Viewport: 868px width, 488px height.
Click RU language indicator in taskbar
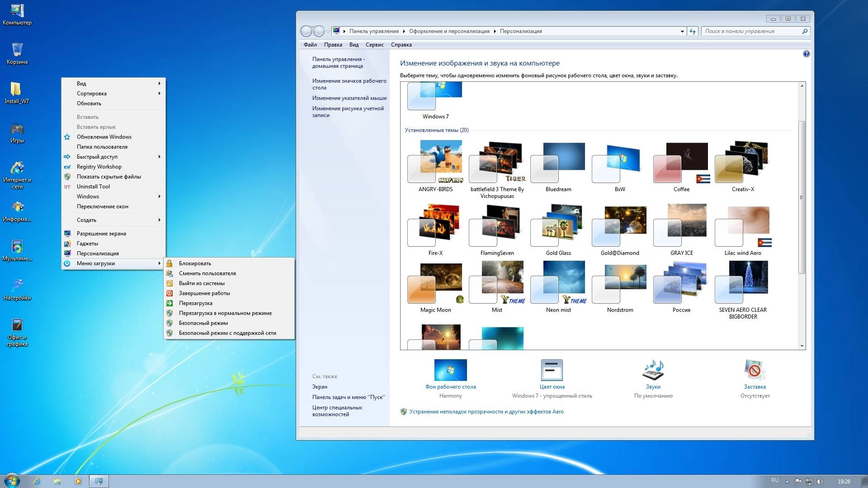click(774, 481)
